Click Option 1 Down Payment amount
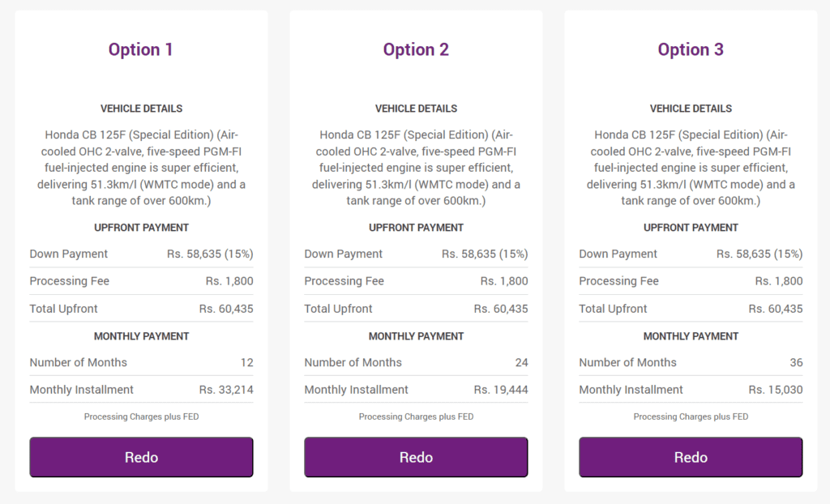Screen dimensions: 830x504 pos(210,254)
